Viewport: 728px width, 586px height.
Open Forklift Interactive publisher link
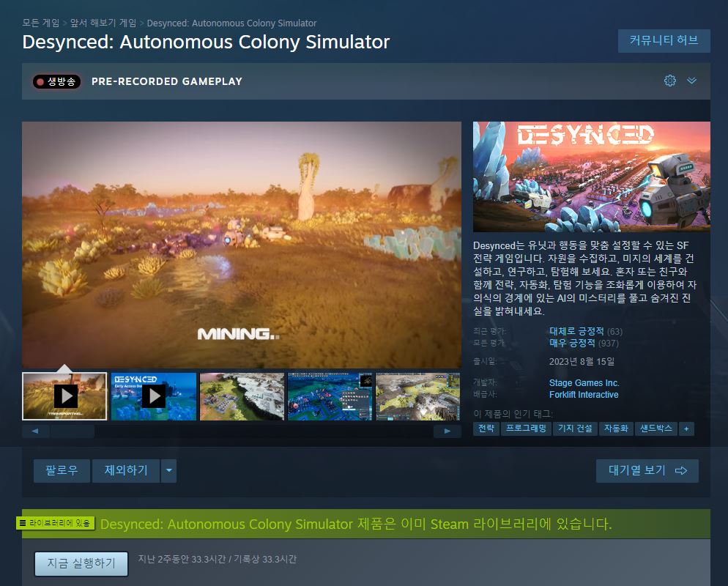coord(584,395)
